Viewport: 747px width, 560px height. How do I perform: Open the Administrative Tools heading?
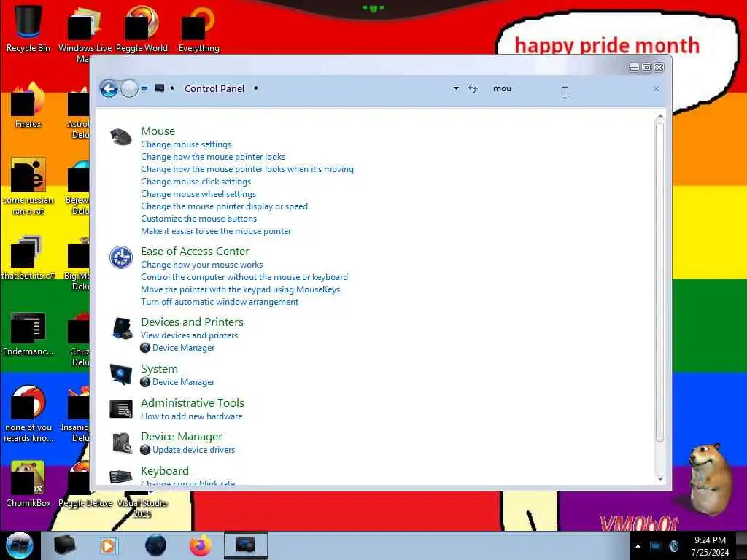[193, 402]
